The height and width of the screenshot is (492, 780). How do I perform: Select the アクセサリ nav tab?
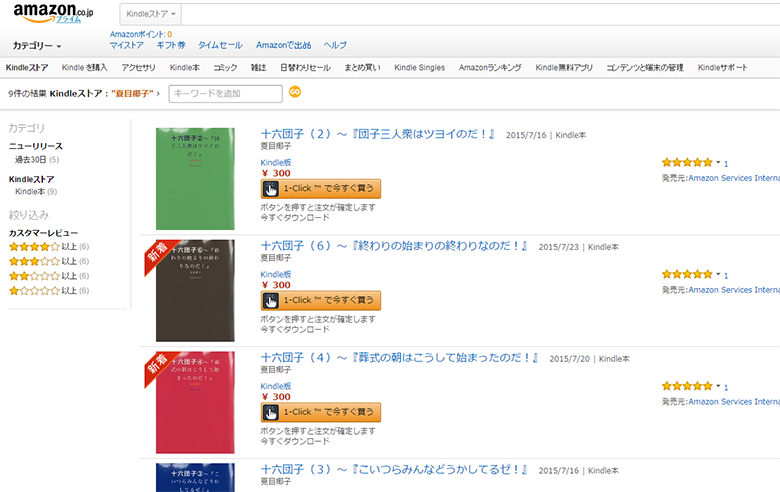138,68
